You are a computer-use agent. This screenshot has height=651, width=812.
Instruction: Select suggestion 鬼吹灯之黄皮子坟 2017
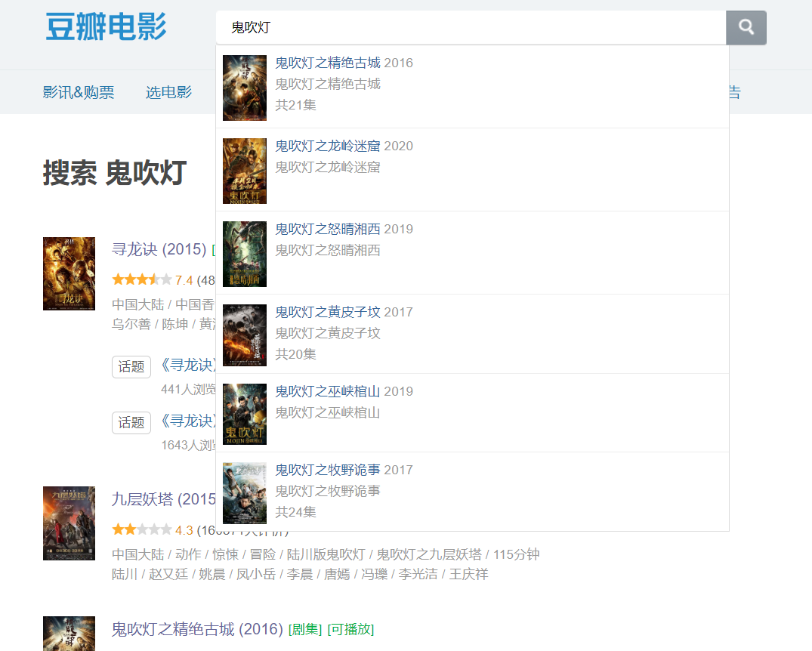(x=472, y=334)
